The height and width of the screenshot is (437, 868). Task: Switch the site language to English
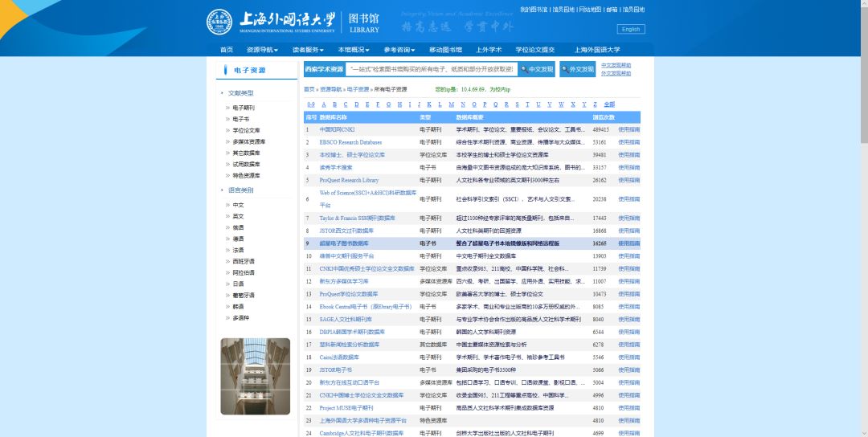[x=631, y=29]
